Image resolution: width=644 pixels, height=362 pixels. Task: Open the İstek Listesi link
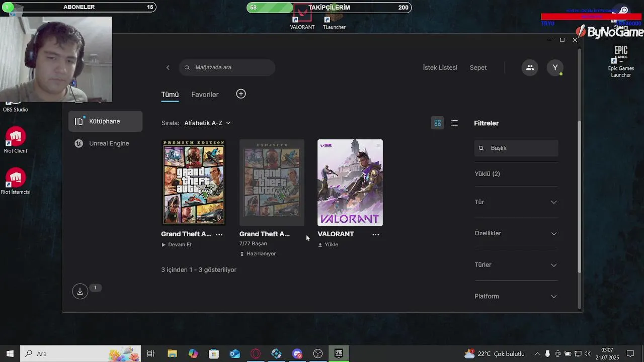440,67
